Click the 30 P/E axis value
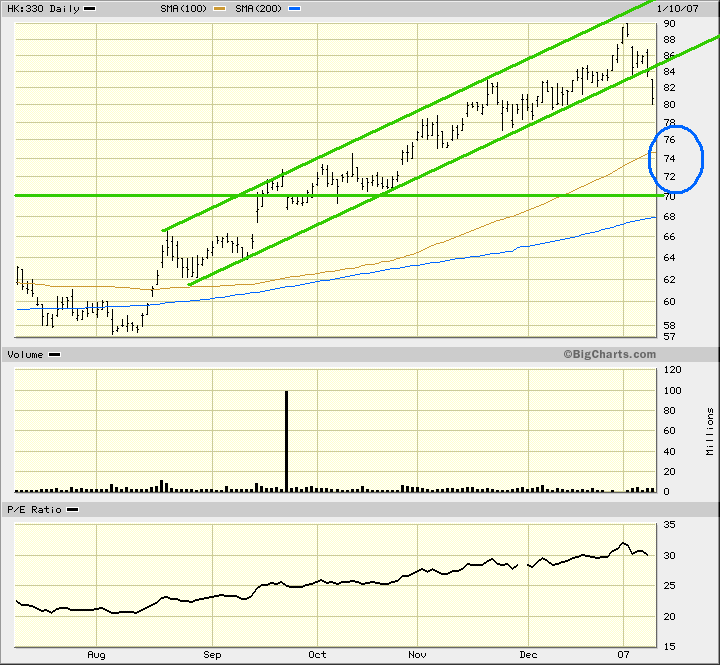Viewport: 720px width, 665px height. [x=669, y=555]
